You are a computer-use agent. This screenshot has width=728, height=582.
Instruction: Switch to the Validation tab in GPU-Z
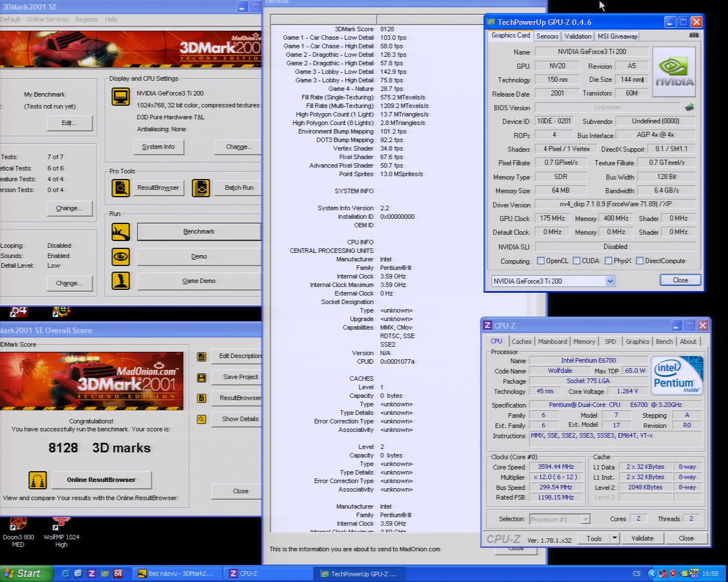578,36
